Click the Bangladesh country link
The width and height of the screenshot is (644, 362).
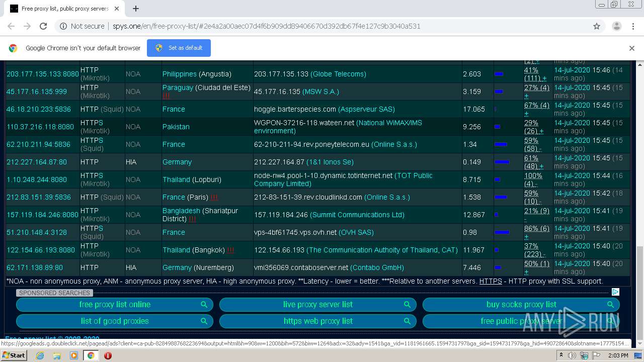(x=181, y=211)
